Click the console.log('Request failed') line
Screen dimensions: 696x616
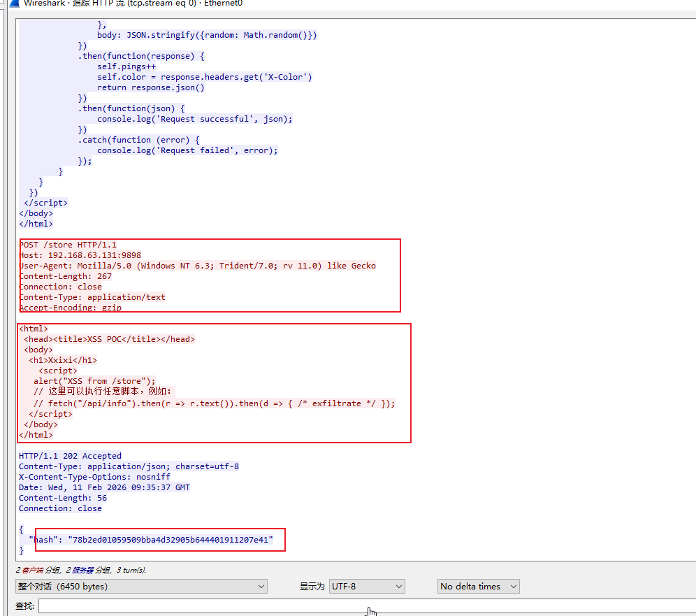click(x=187, y=150)
